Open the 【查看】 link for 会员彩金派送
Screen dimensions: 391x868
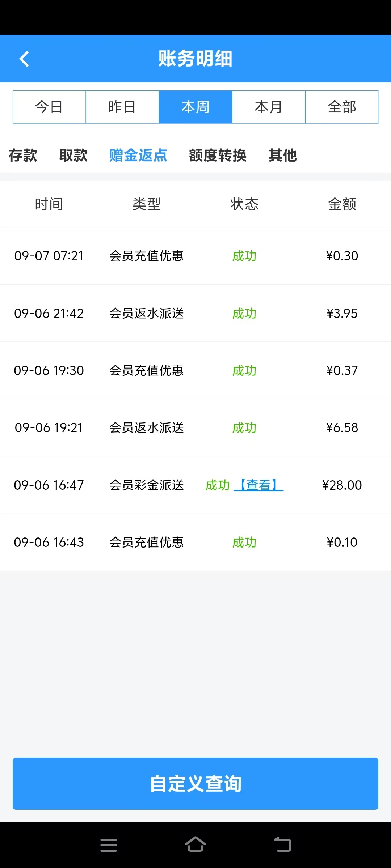click(x=258, y=485)
